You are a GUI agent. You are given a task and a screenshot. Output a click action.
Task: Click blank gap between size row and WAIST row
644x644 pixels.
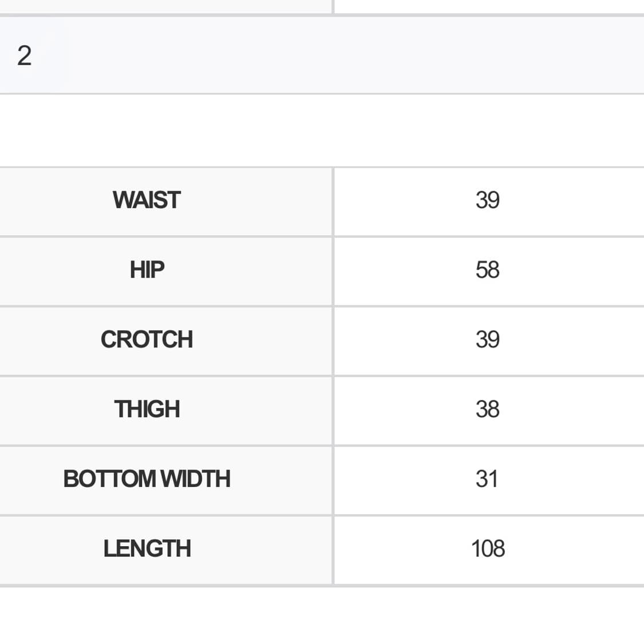[x=321, y=131]
